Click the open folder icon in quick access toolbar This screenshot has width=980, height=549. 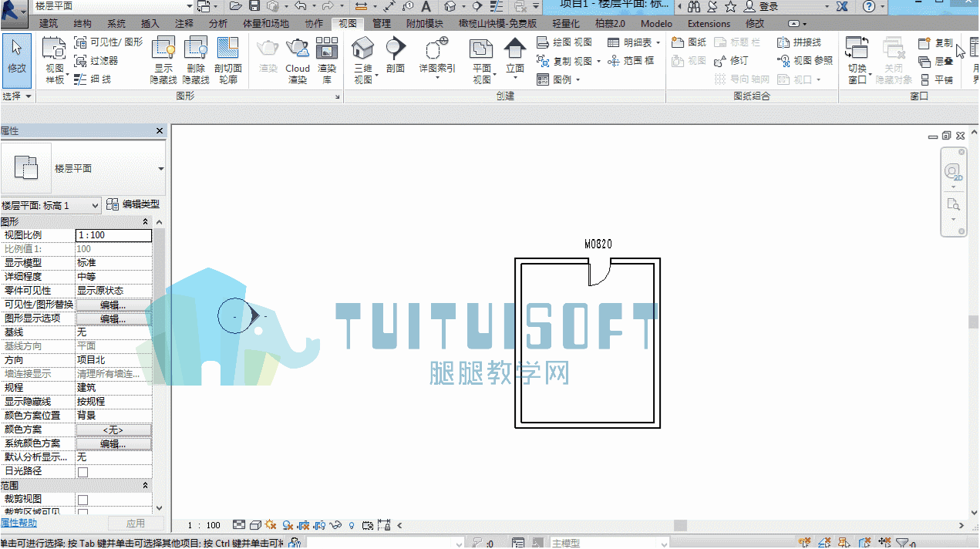(237, 6)
